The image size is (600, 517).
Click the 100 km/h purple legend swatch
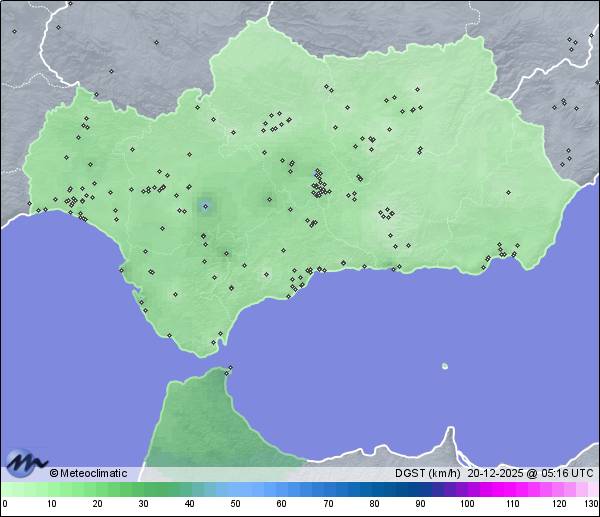coord(467,489)
